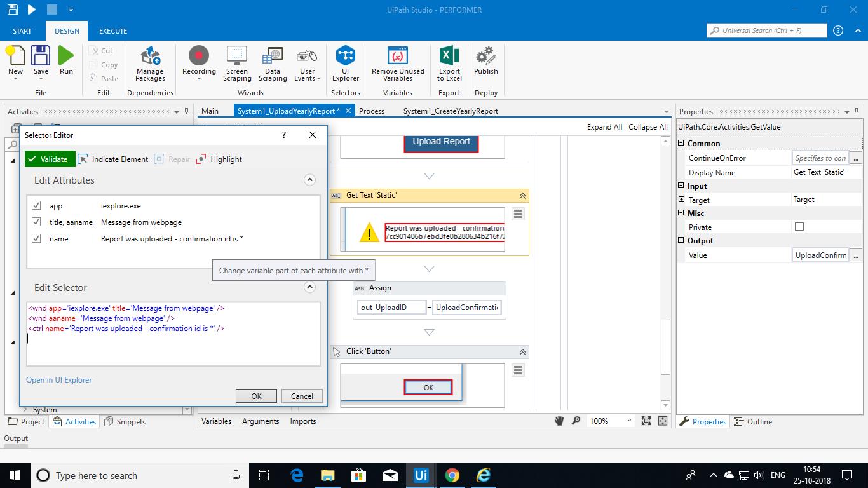Viewport: 868px width, 488px height.
Task: Click the New workflow icon in ribbon
Action: pyautogui.click(x=15, y=61)
